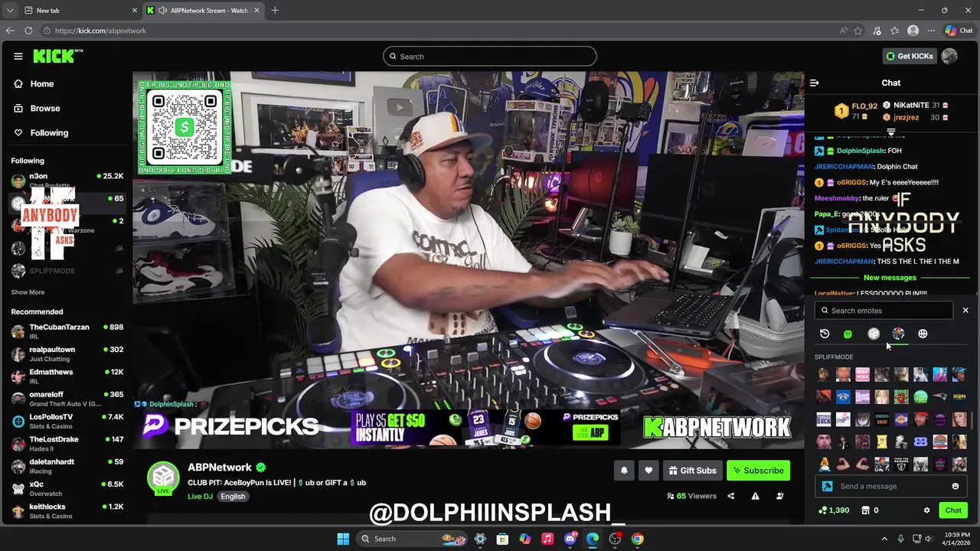Open Copilot Chat in Edge
This screenshot has width=980, height=551.
[x=959, y=31]
